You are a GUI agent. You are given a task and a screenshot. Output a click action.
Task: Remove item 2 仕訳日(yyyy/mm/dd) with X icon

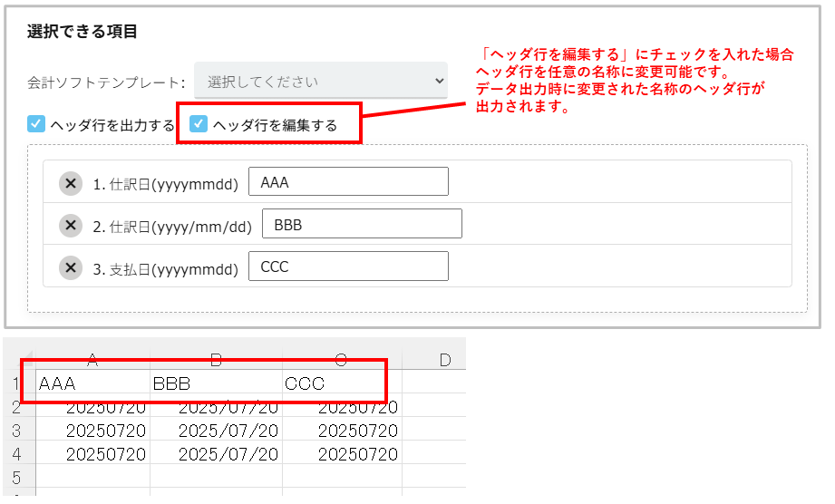(71, 226)
